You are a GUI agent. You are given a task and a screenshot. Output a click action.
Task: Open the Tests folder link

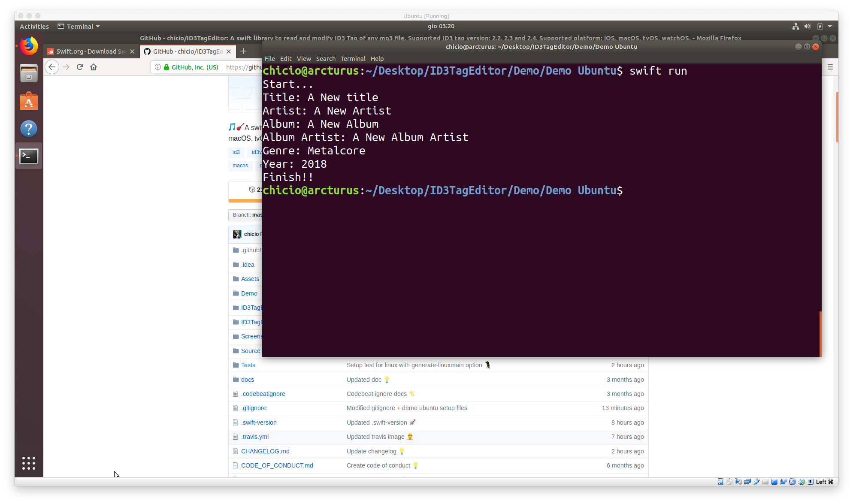pyautogui.click(x=248, y=365)
